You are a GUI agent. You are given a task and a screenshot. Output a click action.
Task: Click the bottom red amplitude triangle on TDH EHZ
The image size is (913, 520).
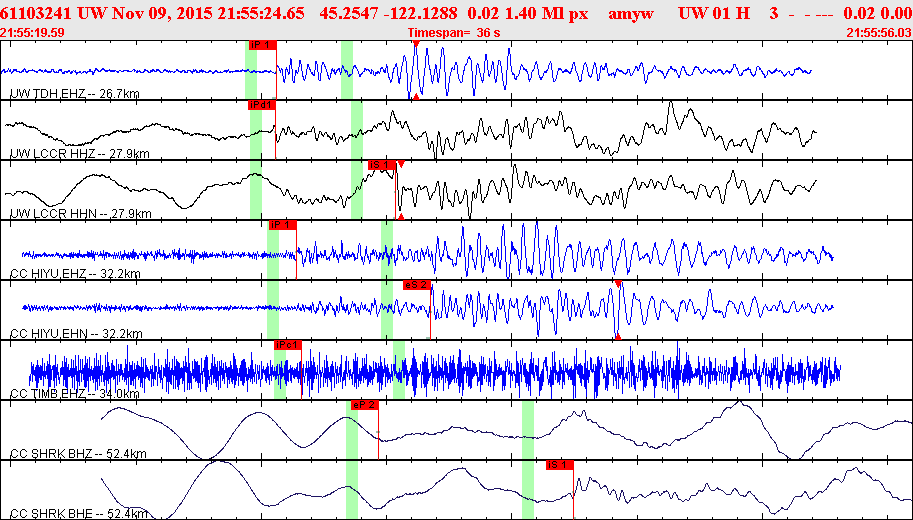click(416, 97)
